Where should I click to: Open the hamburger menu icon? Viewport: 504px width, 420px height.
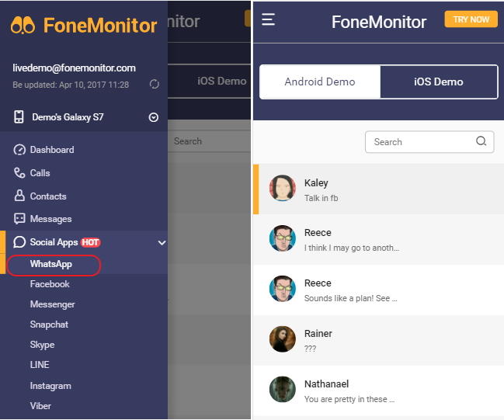[x=268, y=19]
